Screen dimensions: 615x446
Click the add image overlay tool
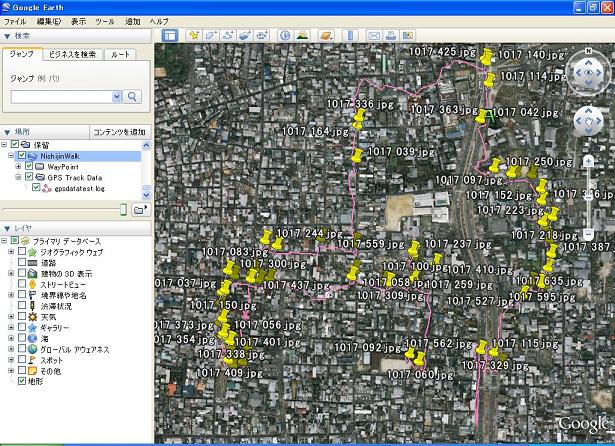245,36
